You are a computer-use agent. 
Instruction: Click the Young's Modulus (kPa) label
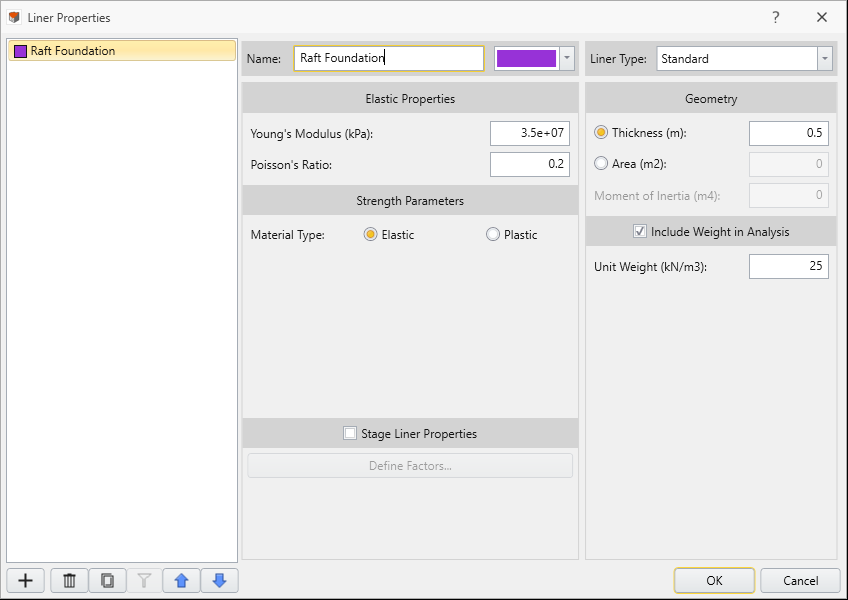[x=312, y=134]
